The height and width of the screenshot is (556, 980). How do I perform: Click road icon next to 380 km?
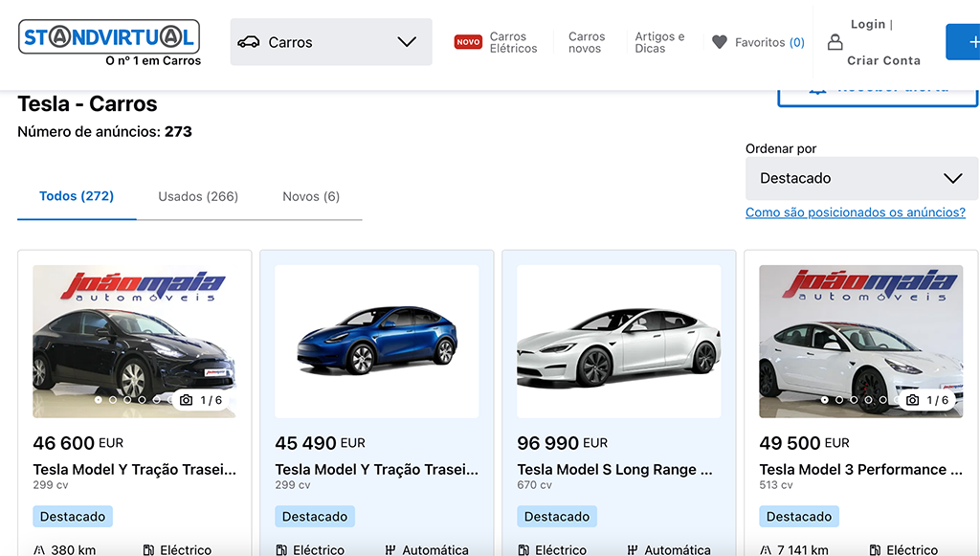tap(39, 550)
